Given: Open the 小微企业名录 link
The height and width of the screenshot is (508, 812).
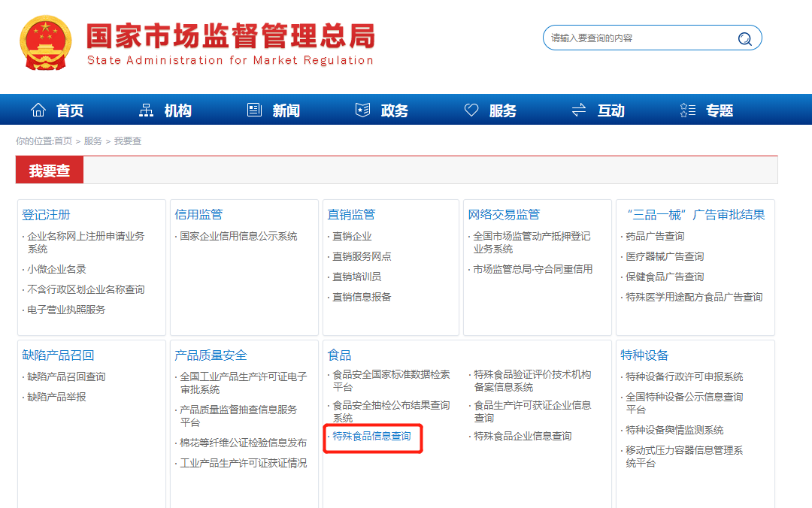Looking at the screenshot, I should point(56,269).
